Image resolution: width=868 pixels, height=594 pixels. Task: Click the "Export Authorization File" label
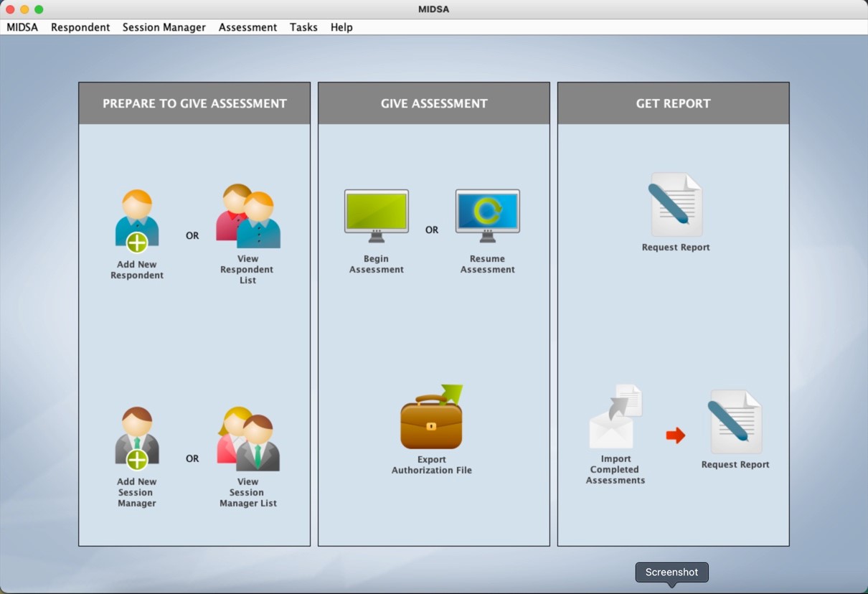(432, 465)
